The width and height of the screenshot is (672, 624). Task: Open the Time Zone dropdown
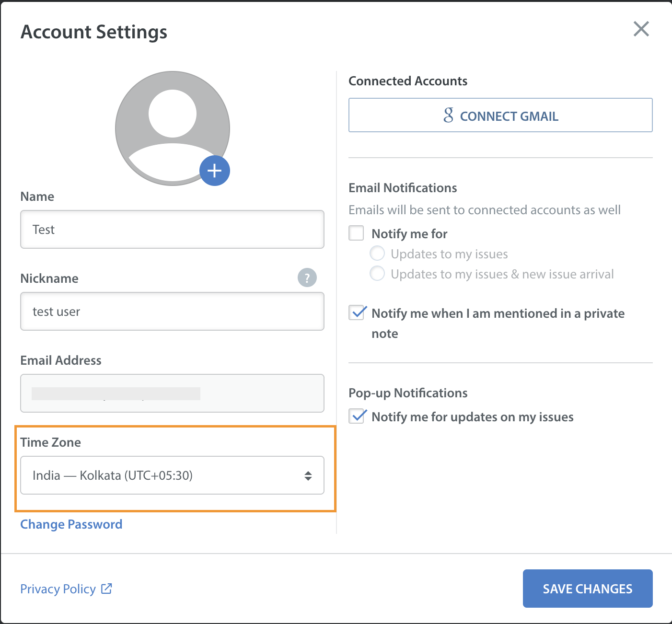(x=173, y=475)
